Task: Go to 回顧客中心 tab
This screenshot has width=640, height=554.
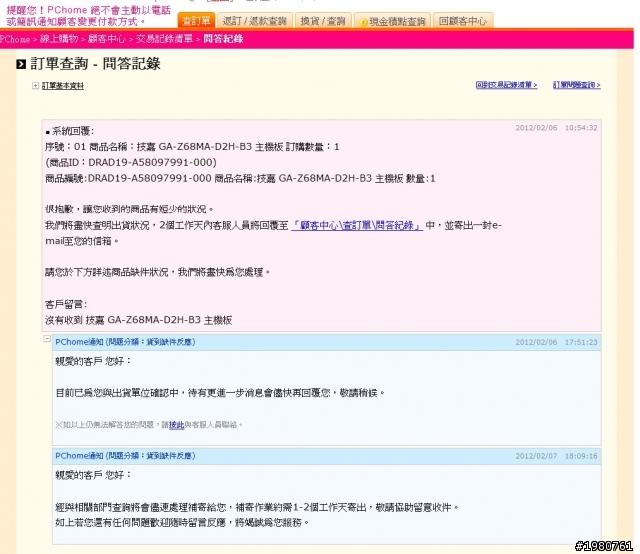Action: point(463,20)
